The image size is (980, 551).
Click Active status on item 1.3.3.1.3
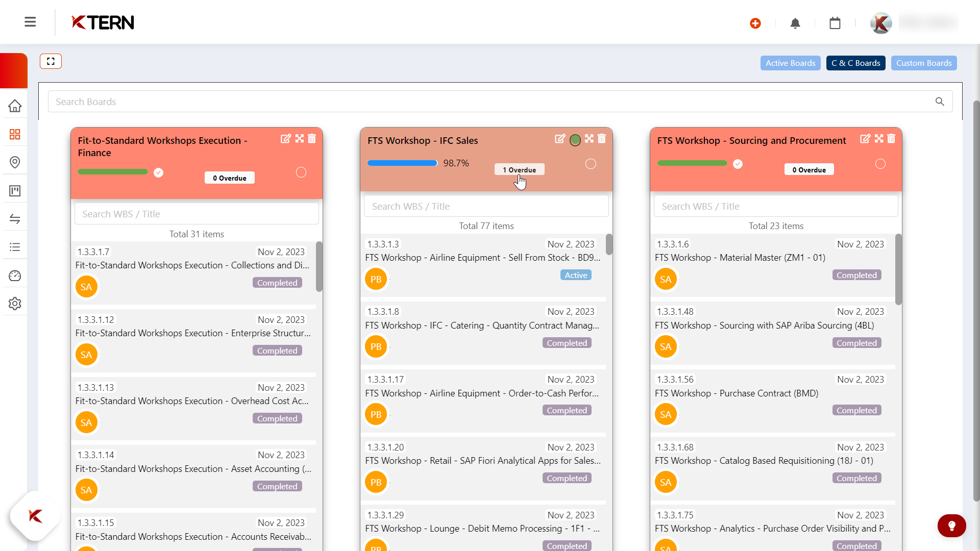coord(576,275)
